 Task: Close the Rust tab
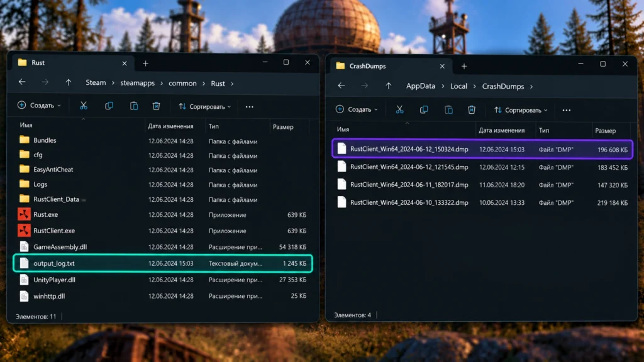tap(125, 63)
